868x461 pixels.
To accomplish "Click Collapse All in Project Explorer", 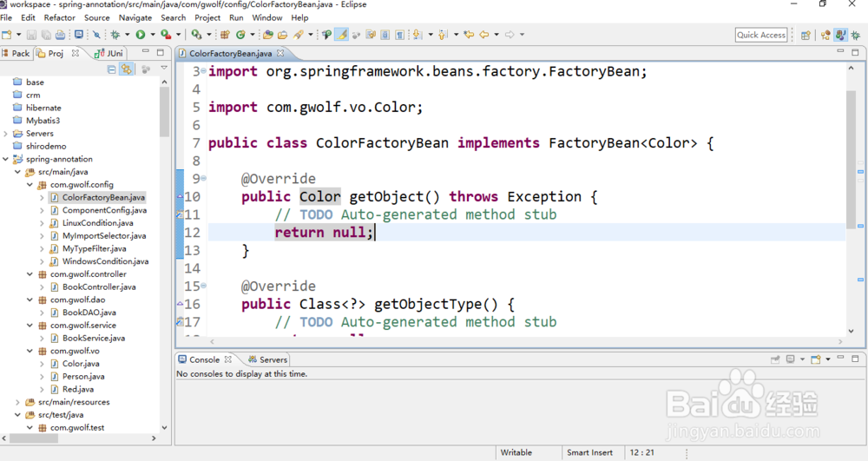I will (x=111, y=69).
